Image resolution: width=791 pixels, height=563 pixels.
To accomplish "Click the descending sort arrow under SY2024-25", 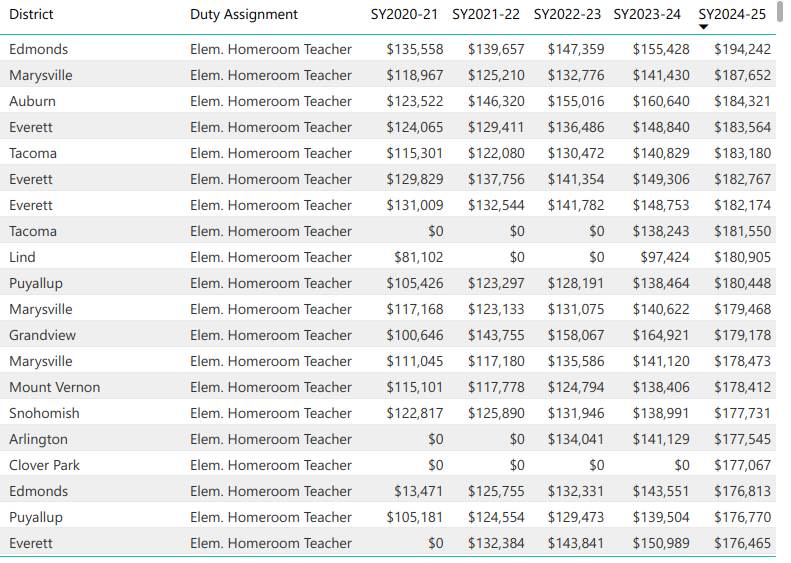I will pos(703,27).
